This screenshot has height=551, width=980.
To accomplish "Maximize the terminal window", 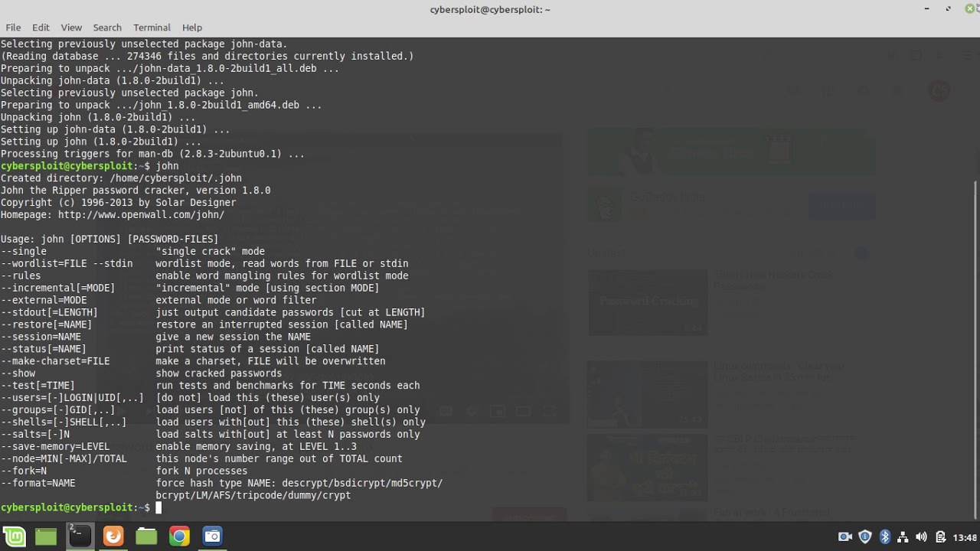I will click(949, 9).
